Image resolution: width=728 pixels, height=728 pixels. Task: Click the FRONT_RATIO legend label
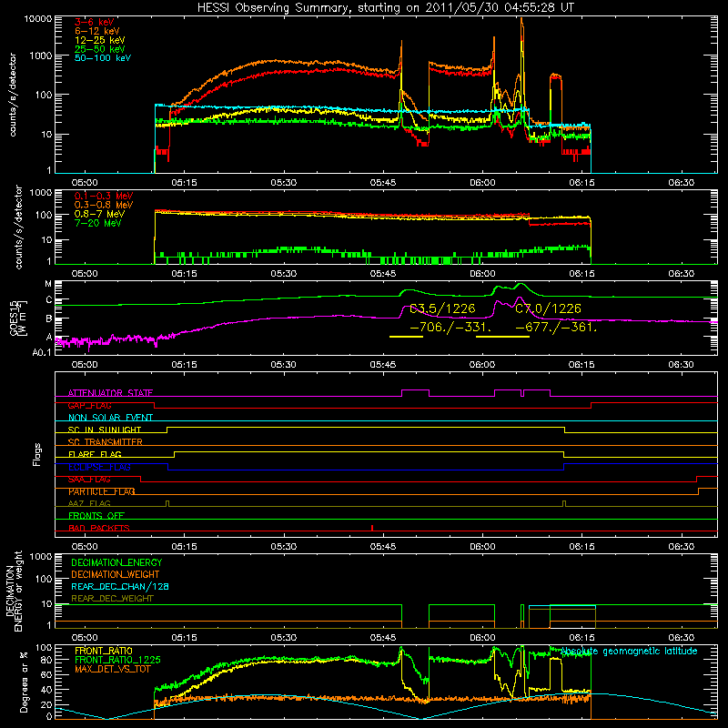(x=104, y=651)
